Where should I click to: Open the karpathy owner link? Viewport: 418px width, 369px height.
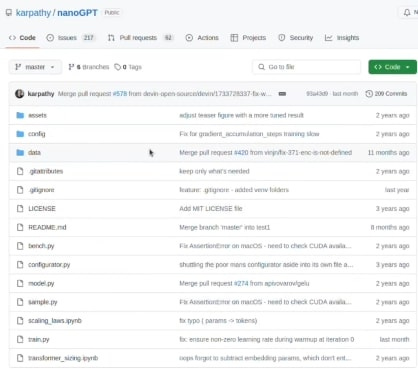coord(33,13)
